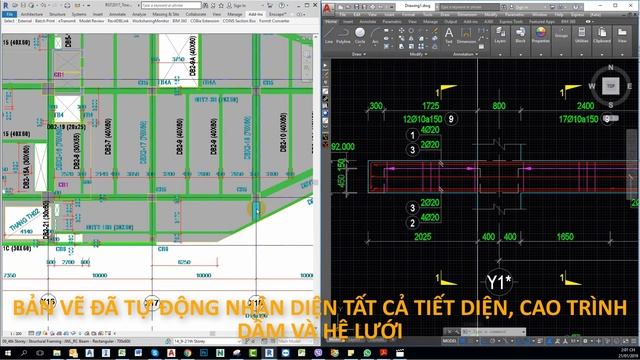Open the Layers panel icon in AutoCAD

pos(500,35)
